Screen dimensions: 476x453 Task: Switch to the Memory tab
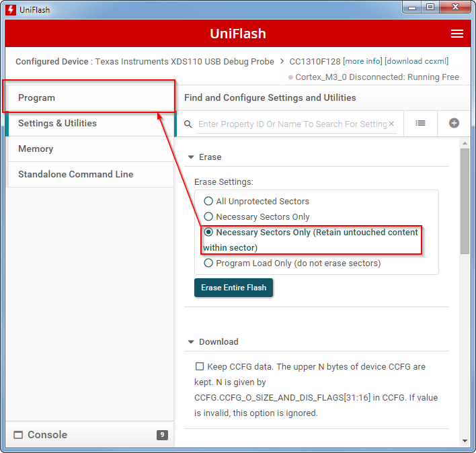pyautogui.click(x=36, y=149)
